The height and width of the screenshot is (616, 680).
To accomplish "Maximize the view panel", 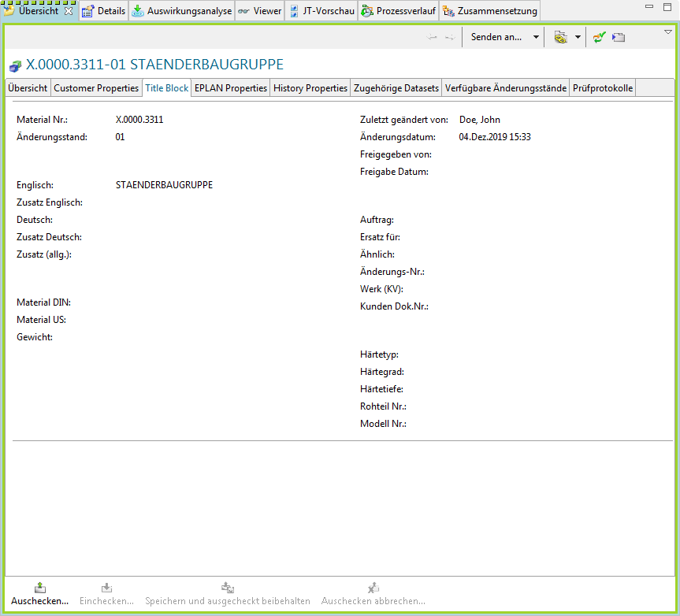I will coord(669,6).
